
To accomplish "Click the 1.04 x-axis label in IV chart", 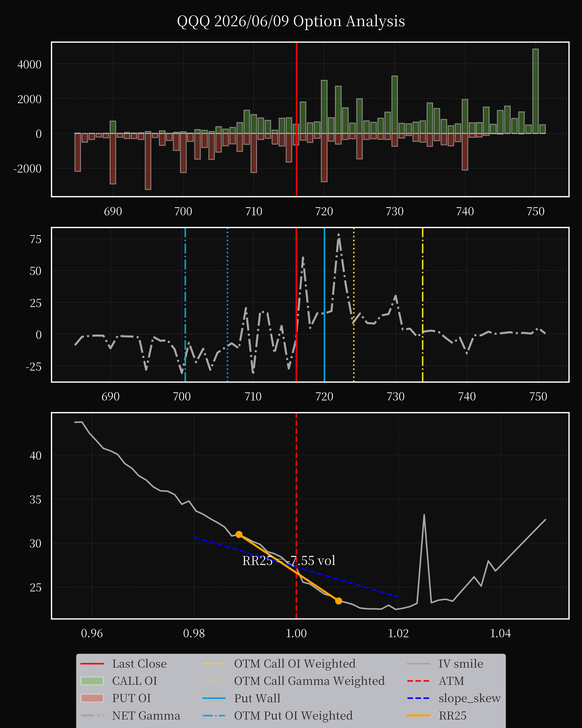I will [500, 633].
